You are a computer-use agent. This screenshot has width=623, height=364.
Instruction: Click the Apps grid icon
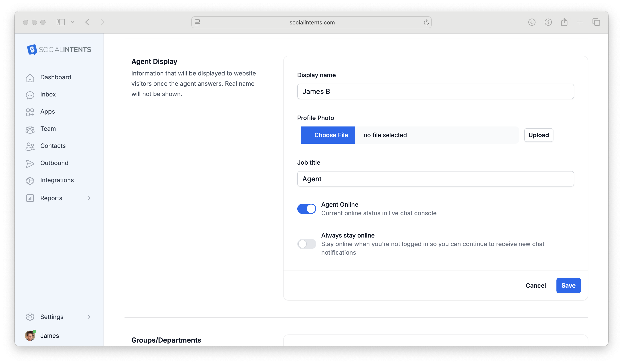click(30, 112)
